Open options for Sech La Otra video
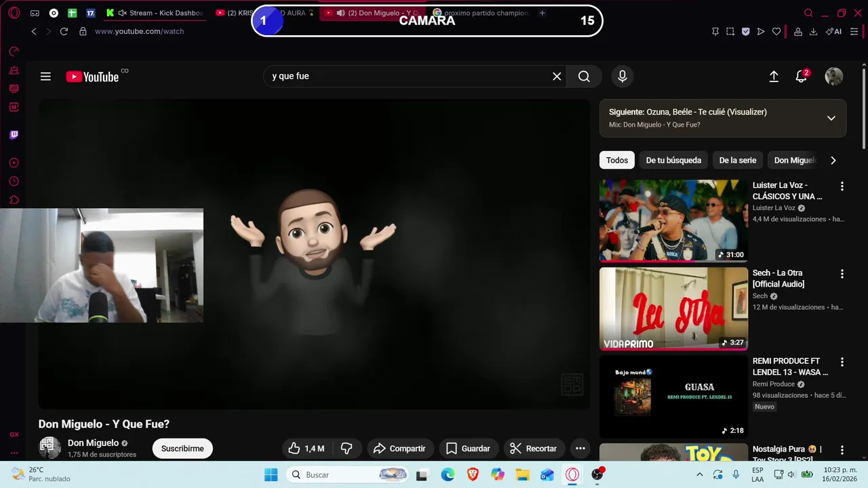The width and height of the screenshot is (868, 488). (842, 274)
